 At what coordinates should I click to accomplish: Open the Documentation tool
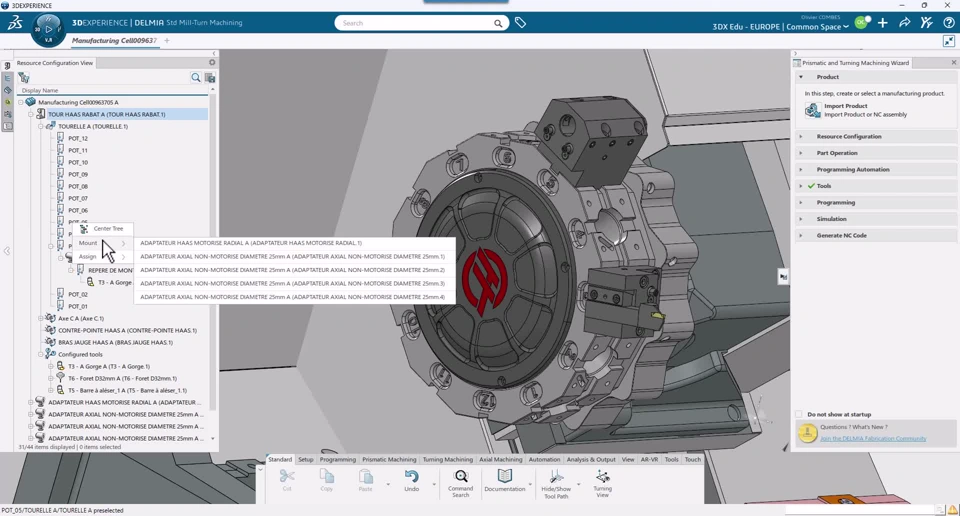pyautogui.click(x=504, y=478)
